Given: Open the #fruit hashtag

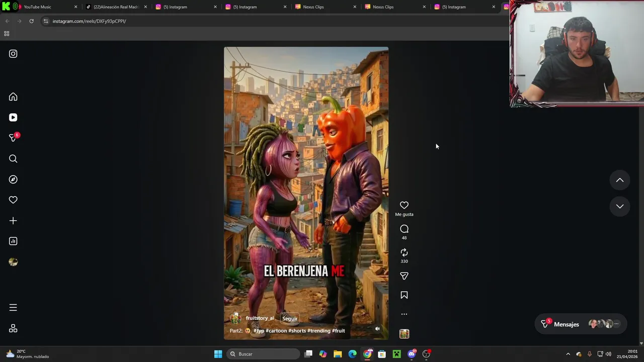Looking at the screenshot, I should (x=339, y=331).
